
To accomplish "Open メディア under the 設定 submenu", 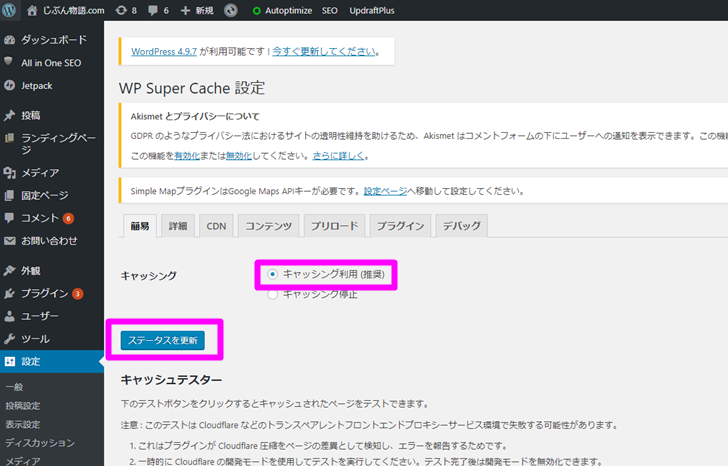I will [23, 461].
